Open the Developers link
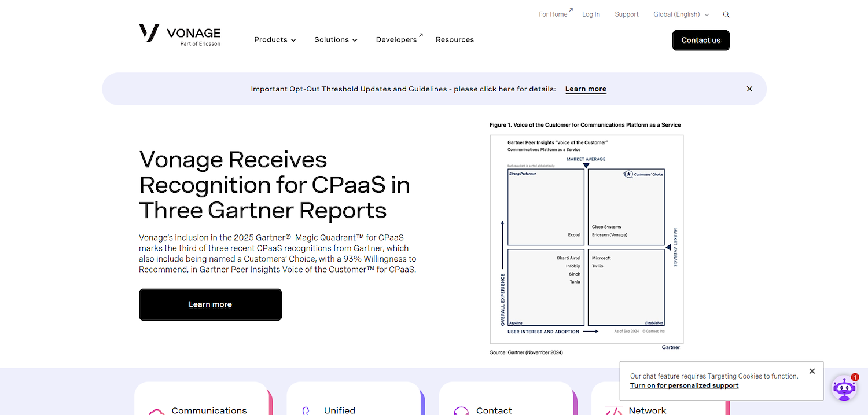 399,39
